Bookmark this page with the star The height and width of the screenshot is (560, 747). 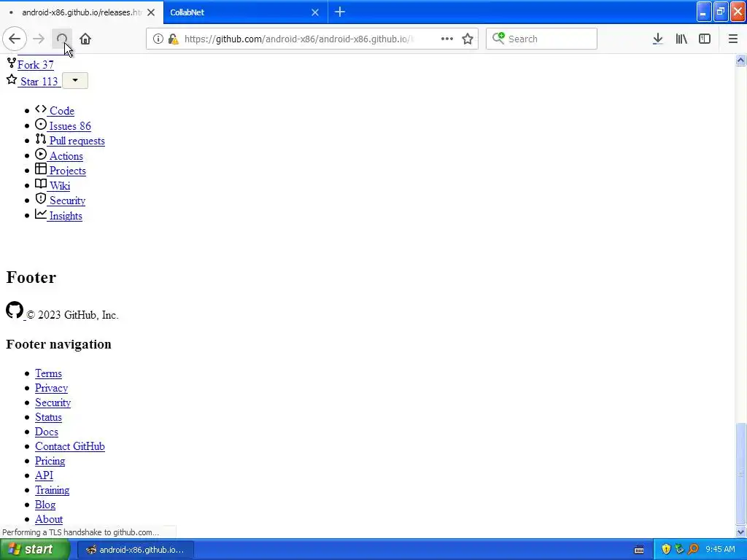468,39
